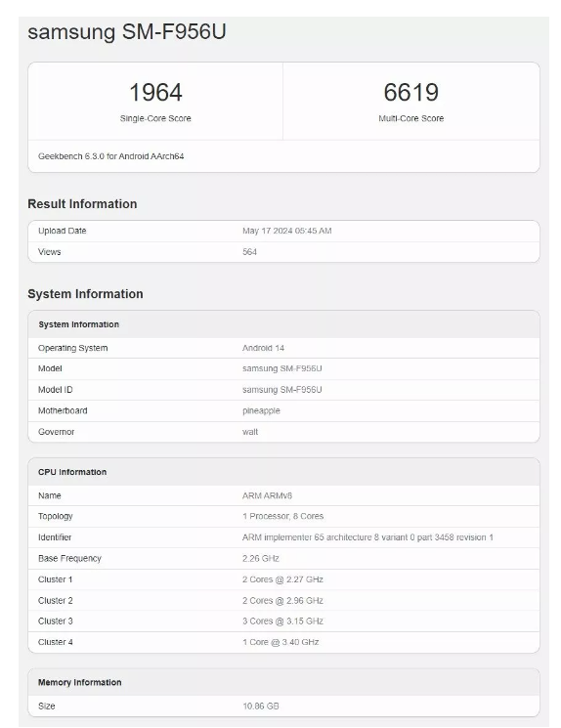Click the memory Size label
Screen dimensions: 561x728
coord(47,706)
